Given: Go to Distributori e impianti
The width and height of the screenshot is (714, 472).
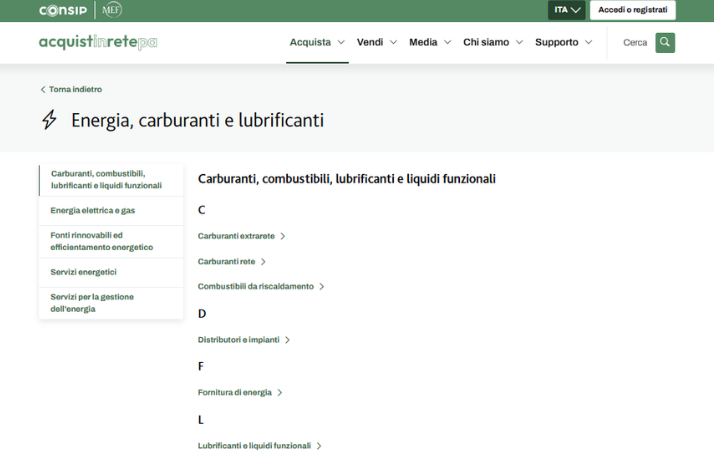Looking at the screenshot, I should tap(240, 340).
